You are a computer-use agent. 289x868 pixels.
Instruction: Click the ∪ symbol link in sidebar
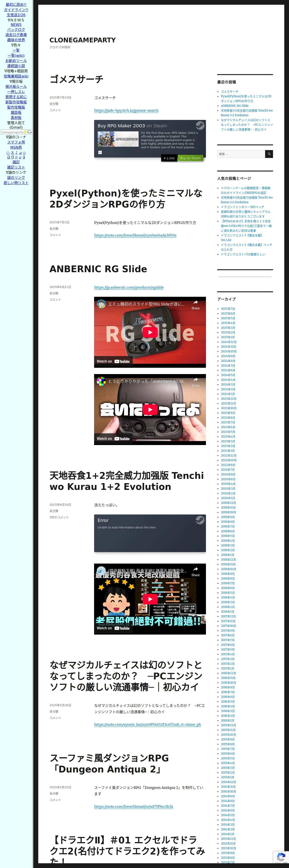[20, 157]
